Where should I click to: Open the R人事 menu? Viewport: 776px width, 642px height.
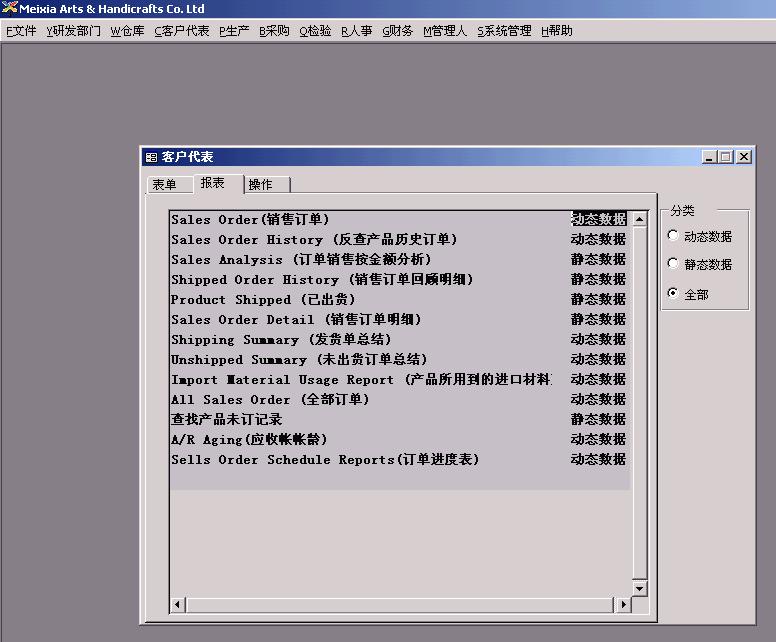click(x=356, y=31)
